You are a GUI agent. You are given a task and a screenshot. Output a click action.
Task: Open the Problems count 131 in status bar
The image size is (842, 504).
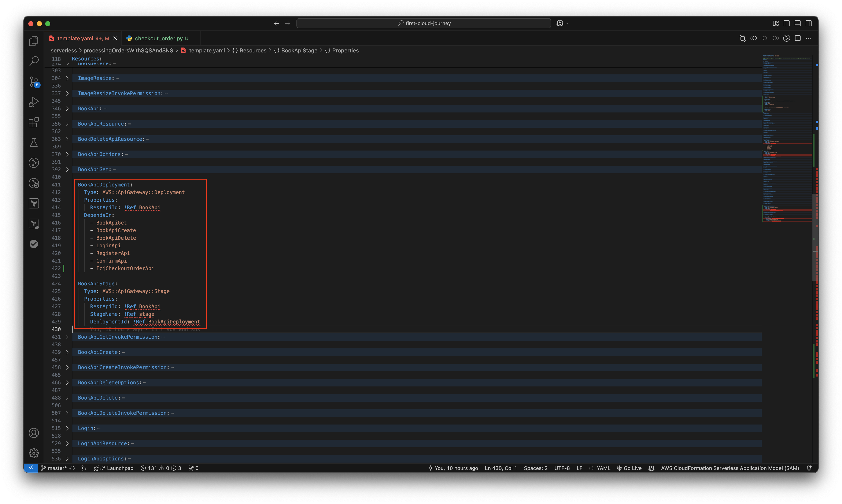coord(161,468)
